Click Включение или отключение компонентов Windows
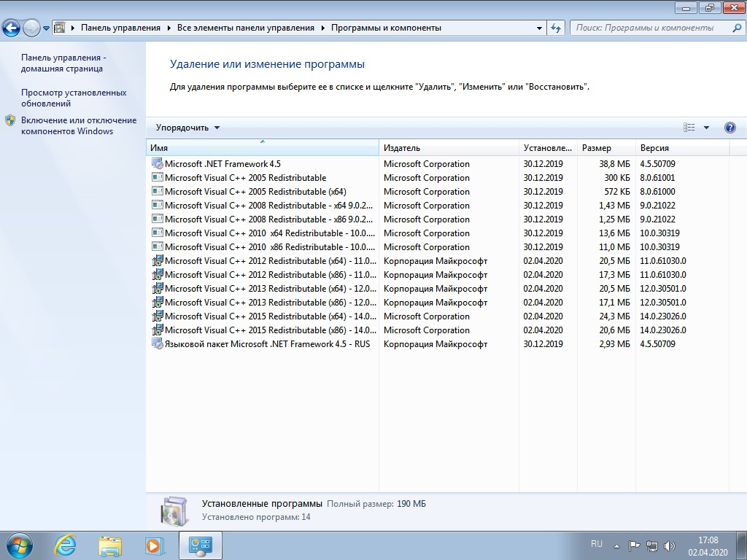The width and height of the screenshot is (747, 560). [78, 125]
